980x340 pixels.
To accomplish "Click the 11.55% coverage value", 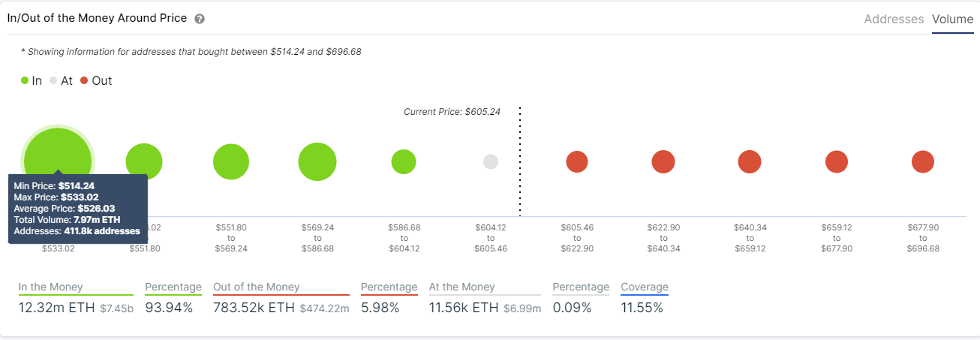I will (642, 308).
